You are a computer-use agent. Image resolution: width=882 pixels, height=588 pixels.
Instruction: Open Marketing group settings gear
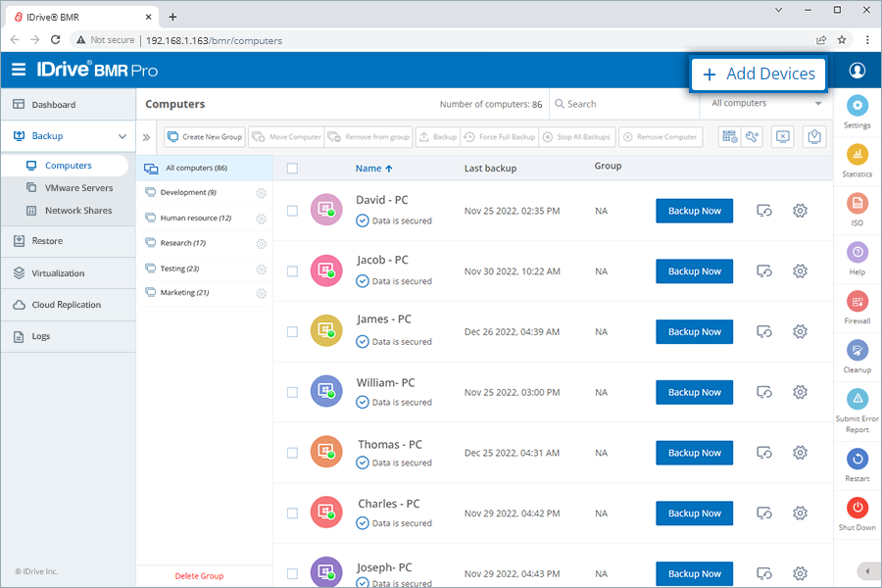(x=261, y=293)
